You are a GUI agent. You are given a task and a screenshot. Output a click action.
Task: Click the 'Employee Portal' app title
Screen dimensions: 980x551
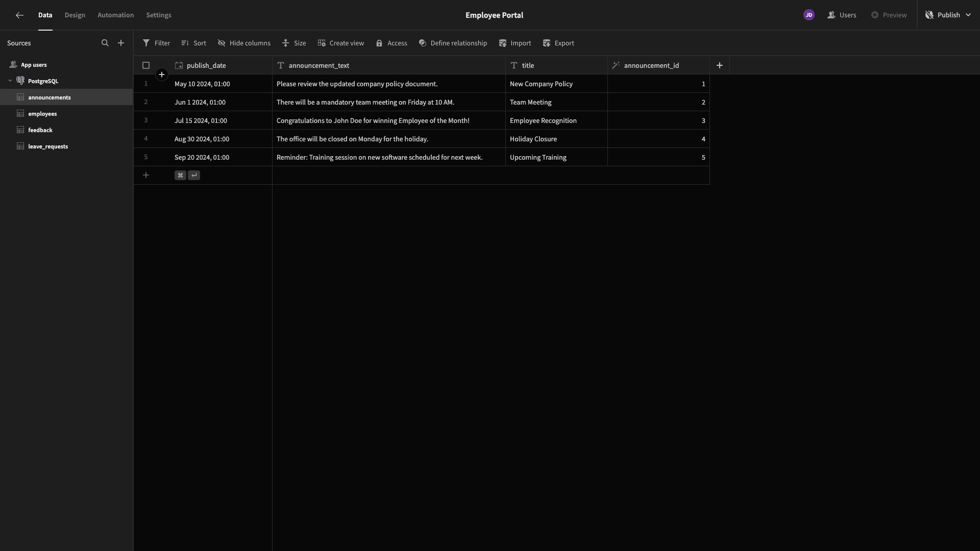(494, 15)
